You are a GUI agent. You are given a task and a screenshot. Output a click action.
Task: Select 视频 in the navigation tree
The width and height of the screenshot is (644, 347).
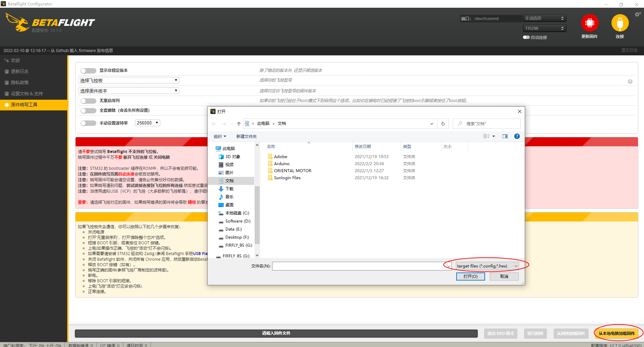[x=229, y=165]
